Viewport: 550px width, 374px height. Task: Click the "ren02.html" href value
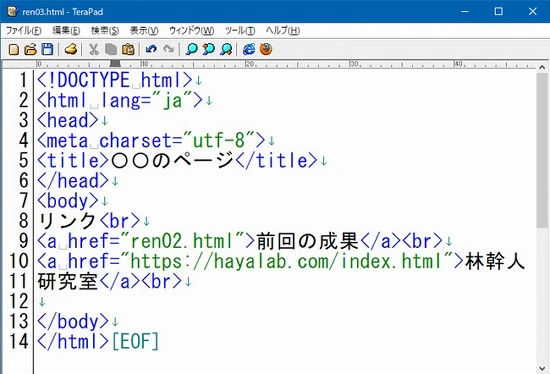coord(182,241)
